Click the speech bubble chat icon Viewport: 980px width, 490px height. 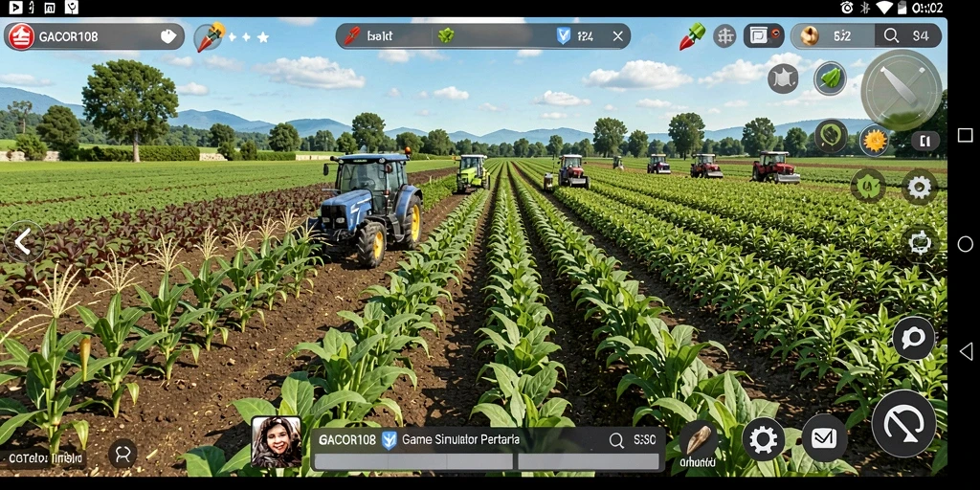pos(913,338)
